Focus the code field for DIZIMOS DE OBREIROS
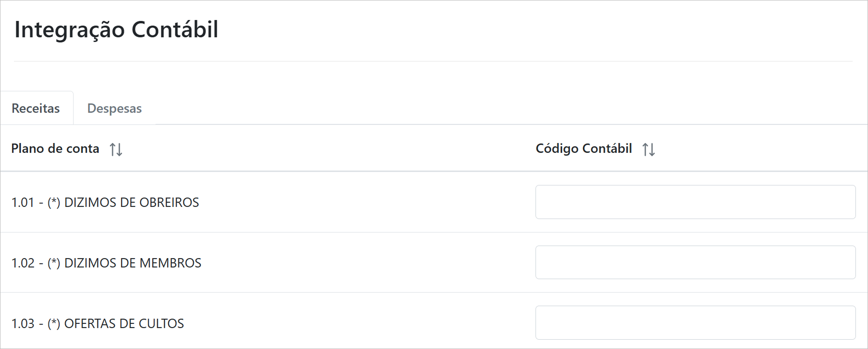 point(695,202)
